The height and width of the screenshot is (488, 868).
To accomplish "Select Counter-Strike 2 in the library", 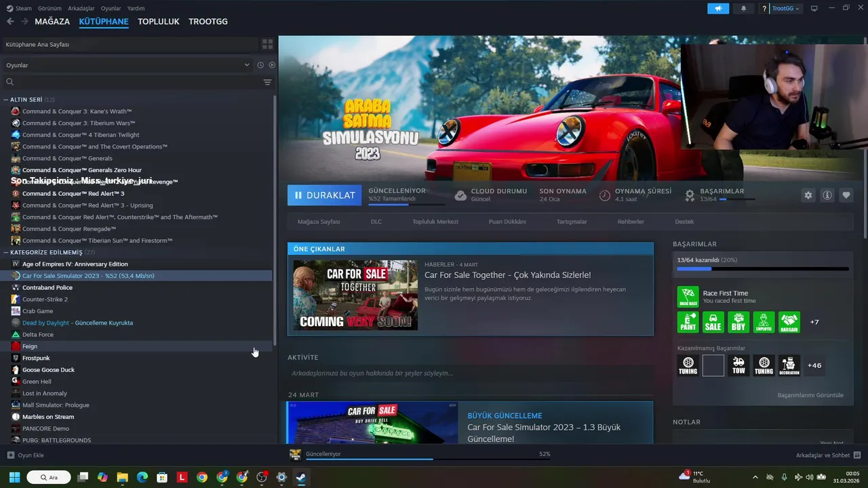I will [45, 299].
